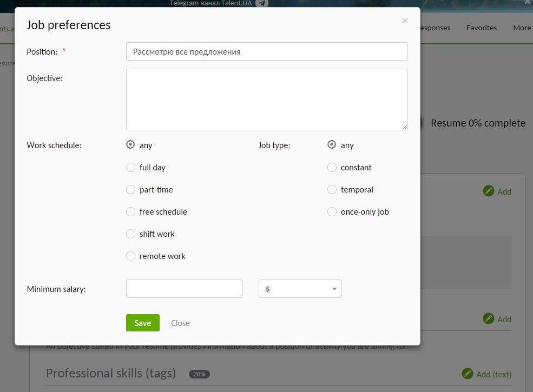Click the Close link beside Save
The width and height of the screenshot is (533, 392).
[180, 323]
